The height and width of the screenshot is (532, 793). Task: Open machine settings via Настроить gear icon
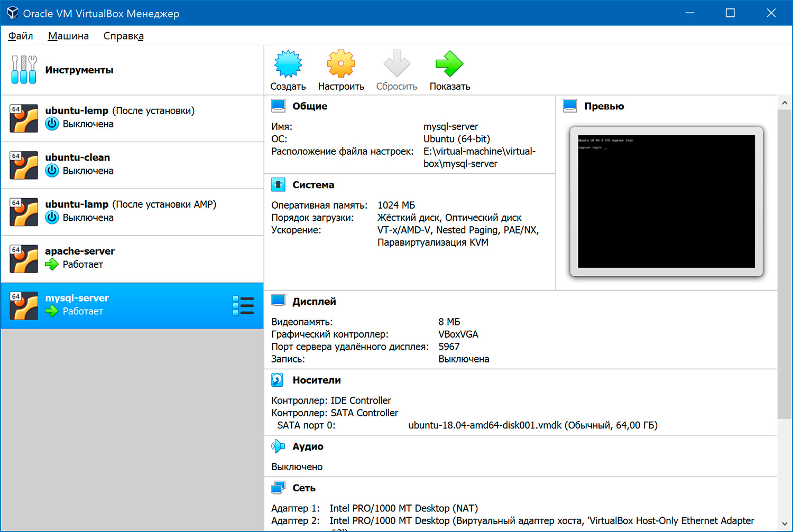click(341, 64)
